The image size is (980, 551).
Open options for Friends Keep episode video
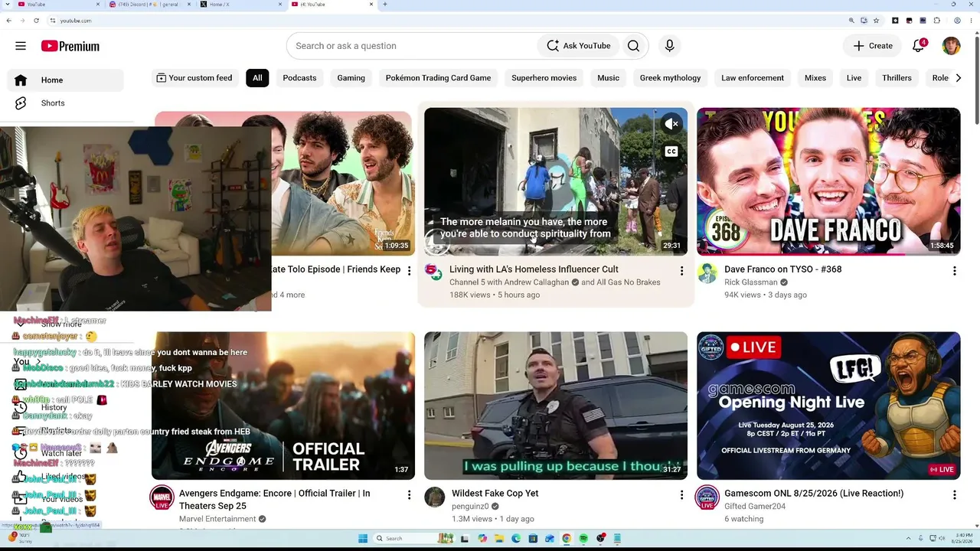pyautogui.click(x=409, y=271)
